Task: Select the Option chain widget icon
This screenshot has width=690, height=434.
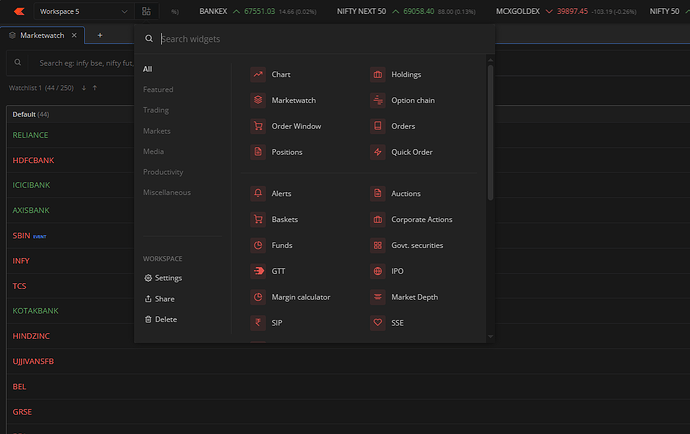Action: click(378, 100)
